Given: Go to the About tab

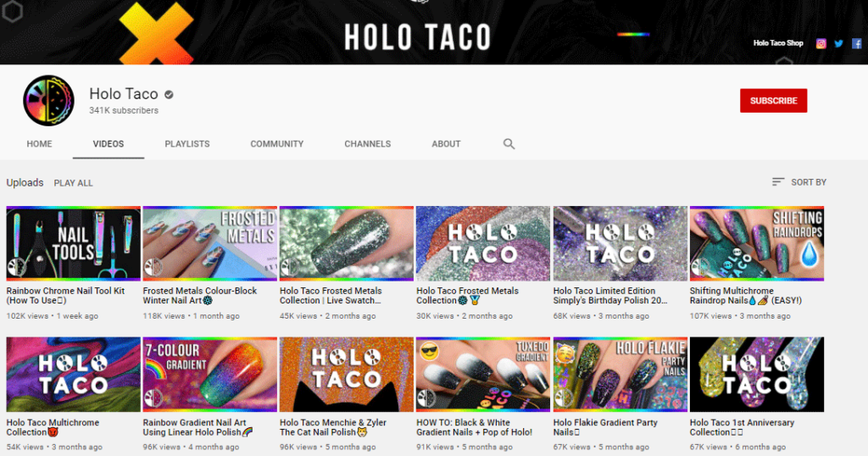Looking at the screenshot, I should tap(446, 144).
